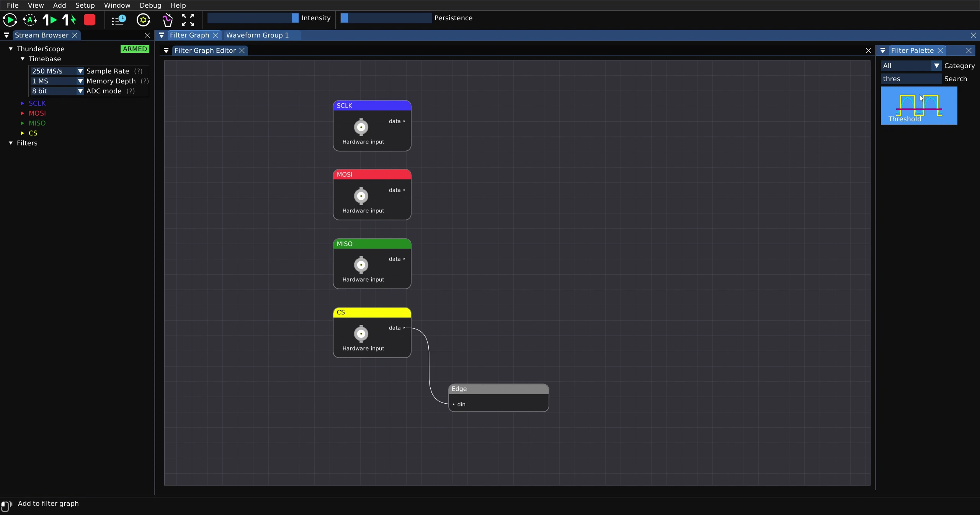The width and height of the screenshot is (980, 515).
Task: Open the ADC mode dropdown
Action: (x=57, y=91)
